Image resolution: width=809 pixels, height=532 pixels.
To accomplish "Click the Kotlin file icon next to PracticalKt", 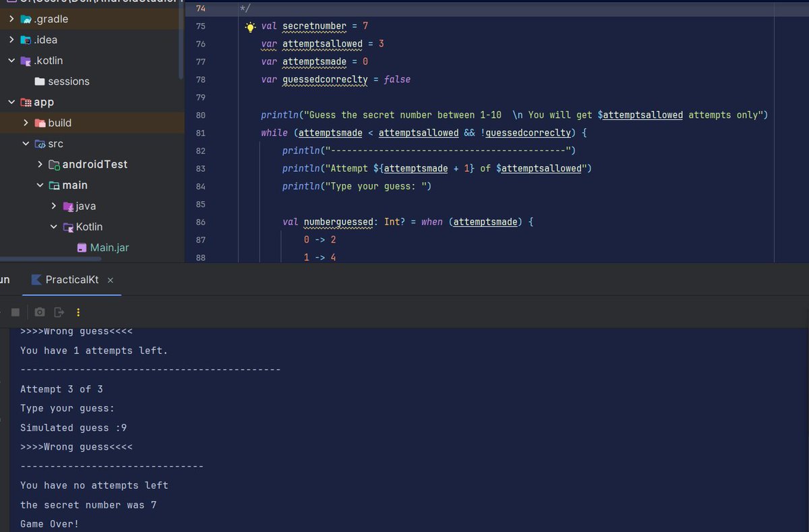I will pyautogui.click(x=35, y=278).
